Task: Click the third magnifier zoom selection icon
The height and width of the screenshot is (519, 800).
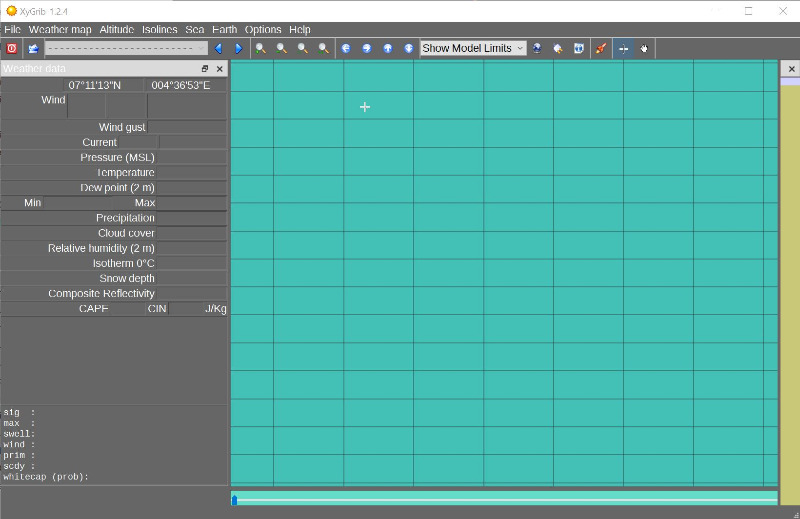Action: tap(303, 48)
